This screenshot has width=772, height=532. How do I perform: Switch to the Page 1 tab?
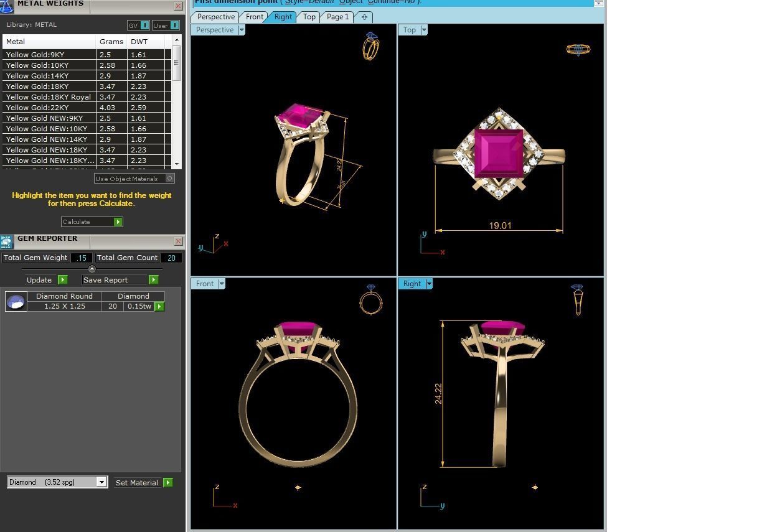tap(337, 17)
